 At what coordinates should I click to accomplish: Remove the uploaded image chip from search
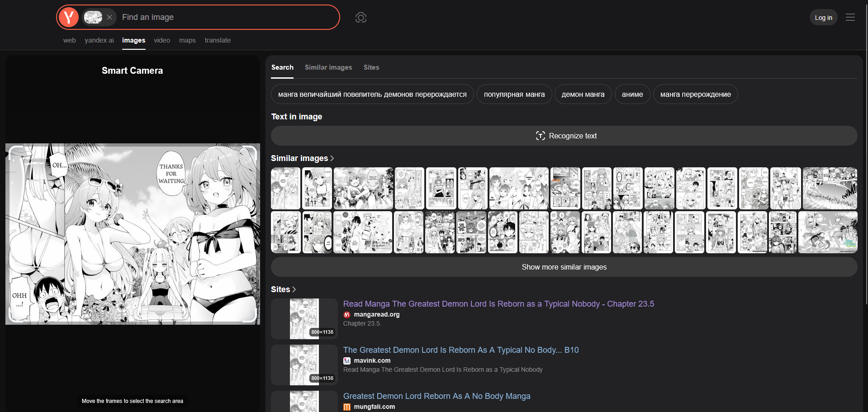(x=109, y=17)
